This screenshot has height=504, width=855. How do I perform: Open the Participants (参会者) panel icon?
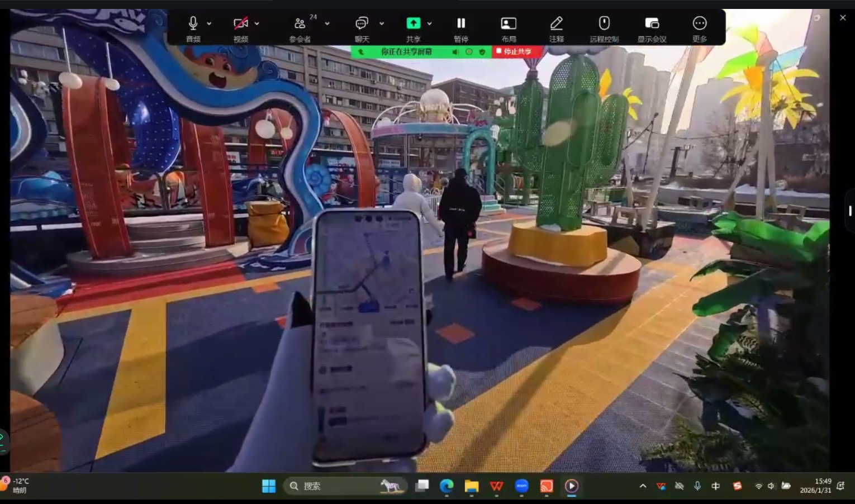coord(300,23)
